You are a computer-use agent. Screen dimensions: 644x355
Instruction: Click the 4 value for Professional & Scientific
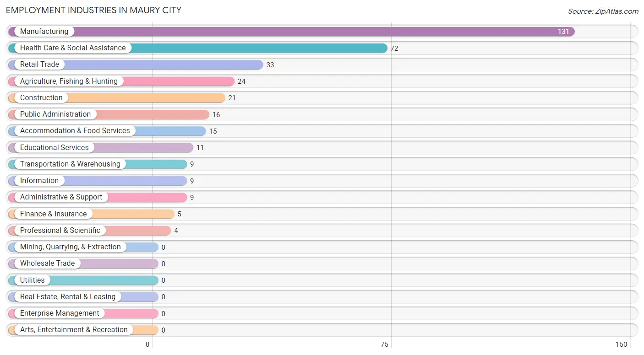pyautogui.click(x=176, y=231)
